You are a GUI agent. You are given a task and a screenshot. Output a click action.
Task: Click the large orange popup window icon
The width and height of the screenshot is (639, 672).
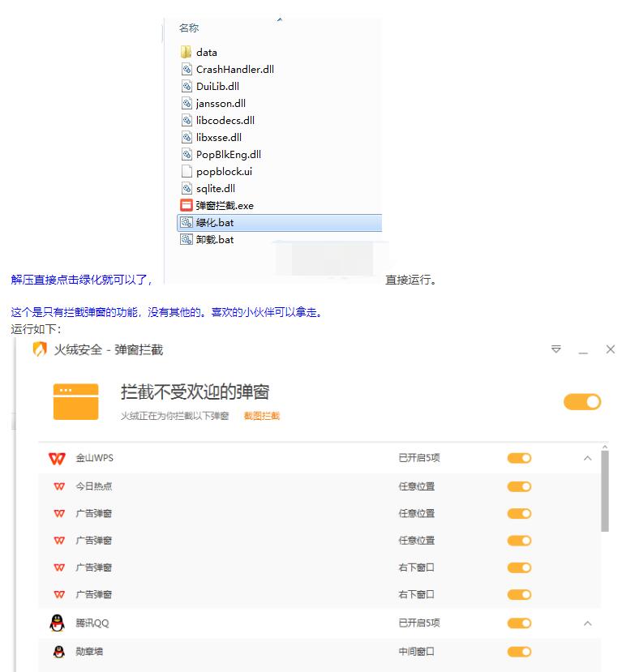point(76,401)
